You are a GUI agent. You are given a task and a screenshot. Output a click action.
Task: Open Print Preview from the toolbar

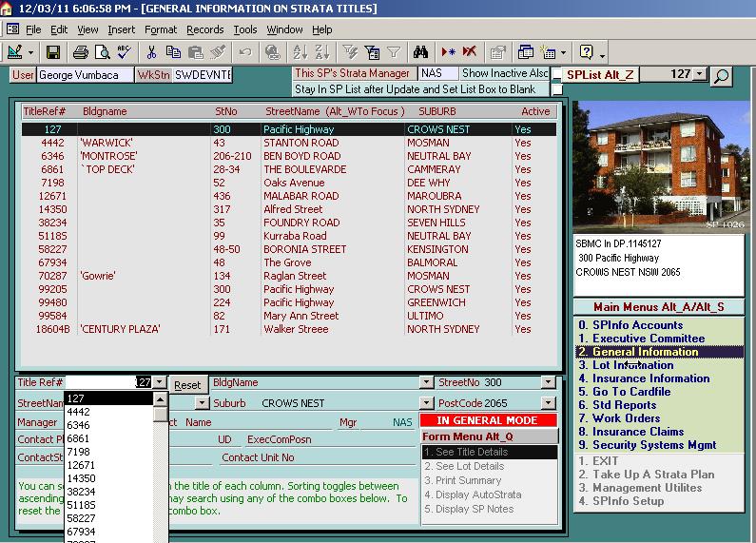[x=101, y=51]
